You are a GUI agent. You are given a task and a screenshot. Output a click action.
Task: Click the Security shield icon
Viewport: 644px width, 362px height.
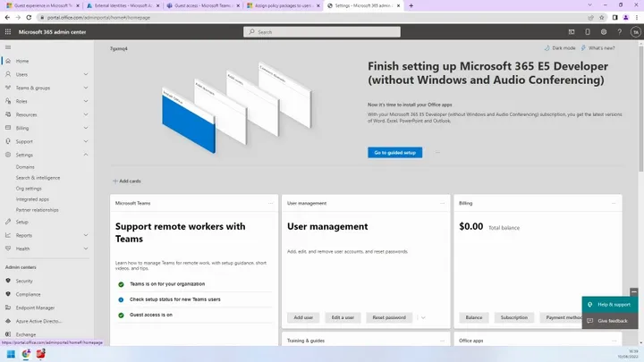pyautogui.click(x=8, y=281)
